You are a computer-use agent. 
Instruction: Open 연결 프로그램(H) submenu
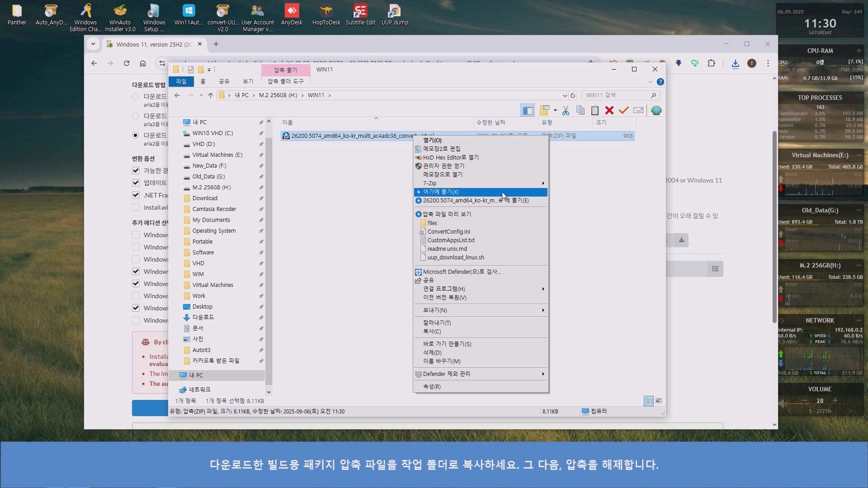point(481,289)
